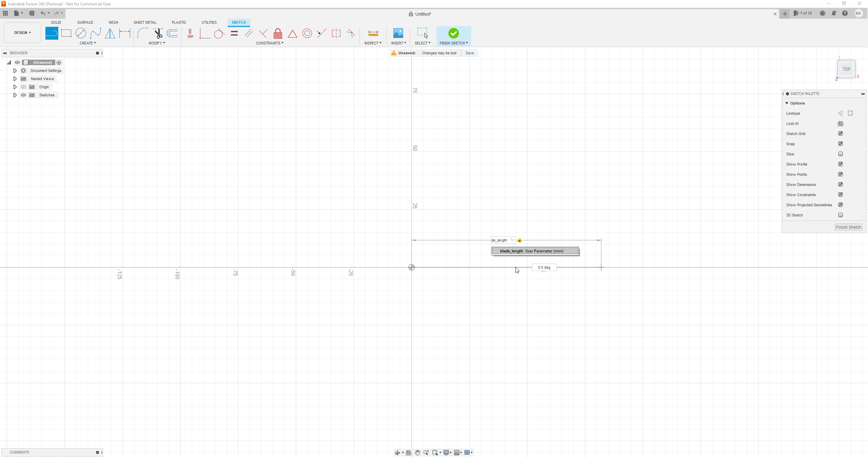Screen dimensions: 868x458
Task: Click the Finish Sketch button in palette
Action: [848, 226]
